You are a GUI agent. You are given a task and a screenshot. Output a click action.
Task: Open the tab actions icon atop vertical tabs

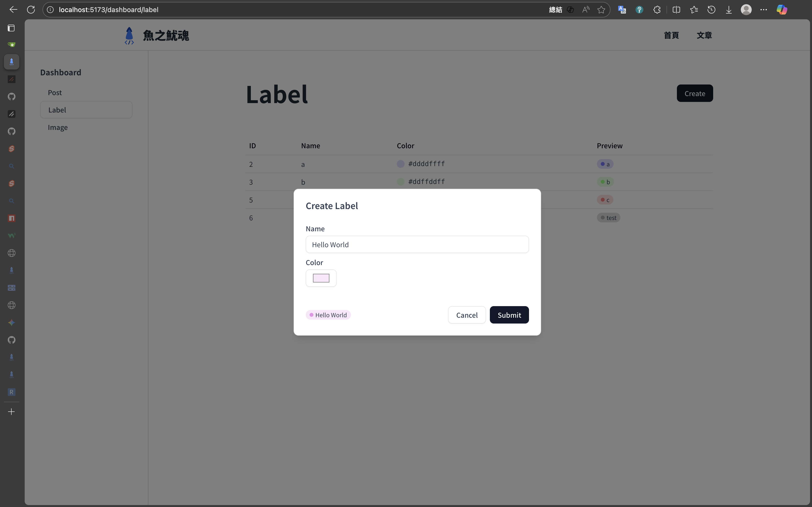[11, 28]
